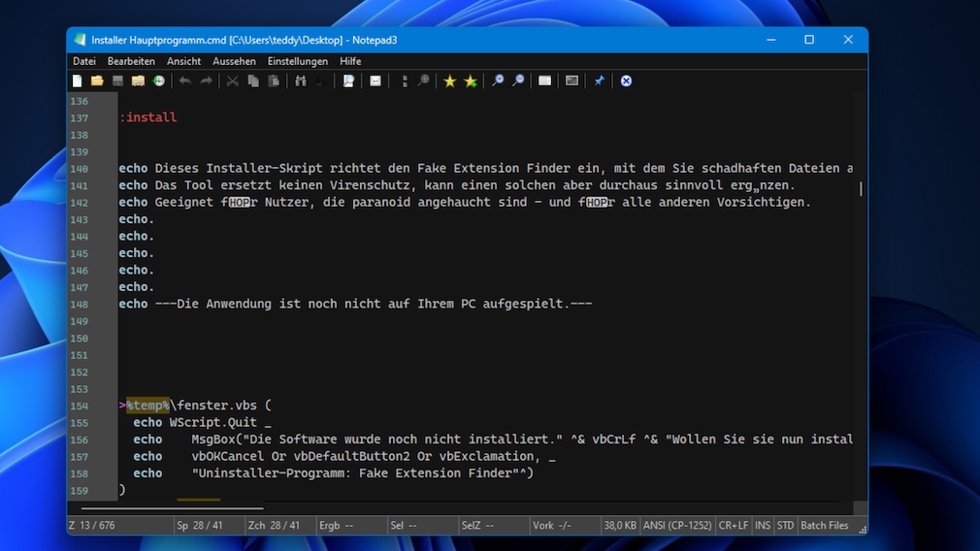Open the Datei menu
Screen dimensions: 980x551
pyautogui.click(x=84, y=61)
